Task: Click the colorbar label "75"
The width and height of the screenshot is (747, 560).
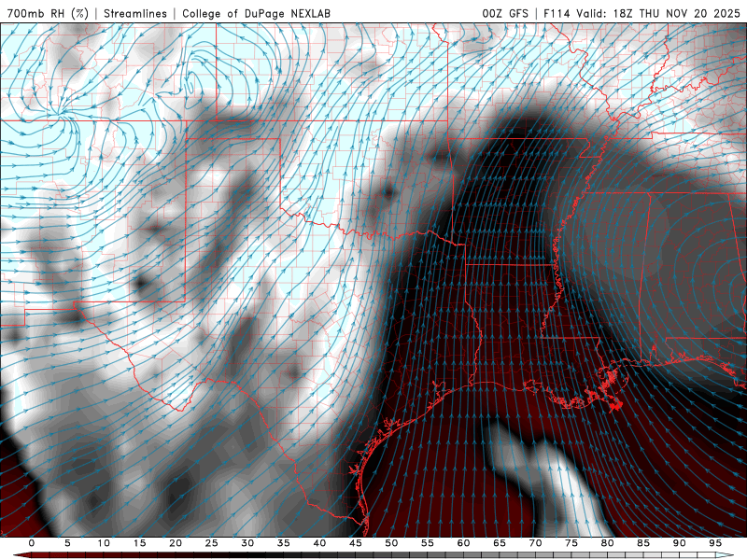Action: point(571,543)
